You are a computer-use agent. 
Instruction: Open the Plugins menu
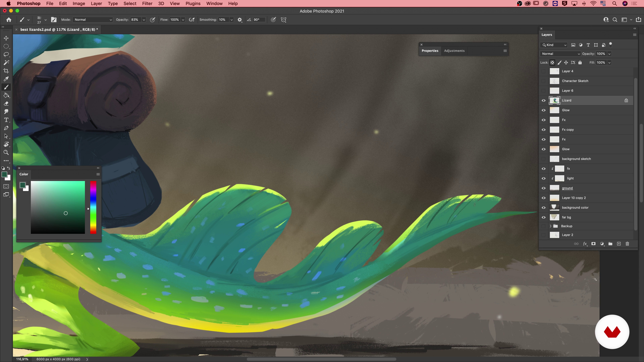pyautogui.click(x=193, y=4)
